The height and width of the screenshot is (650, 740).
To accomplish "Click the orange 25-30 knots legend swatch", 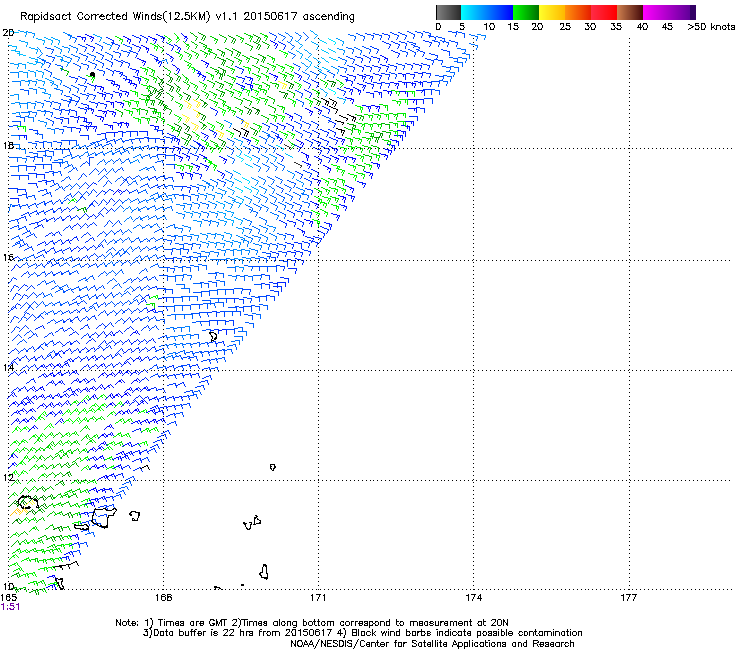I will (x=578, y=12).
